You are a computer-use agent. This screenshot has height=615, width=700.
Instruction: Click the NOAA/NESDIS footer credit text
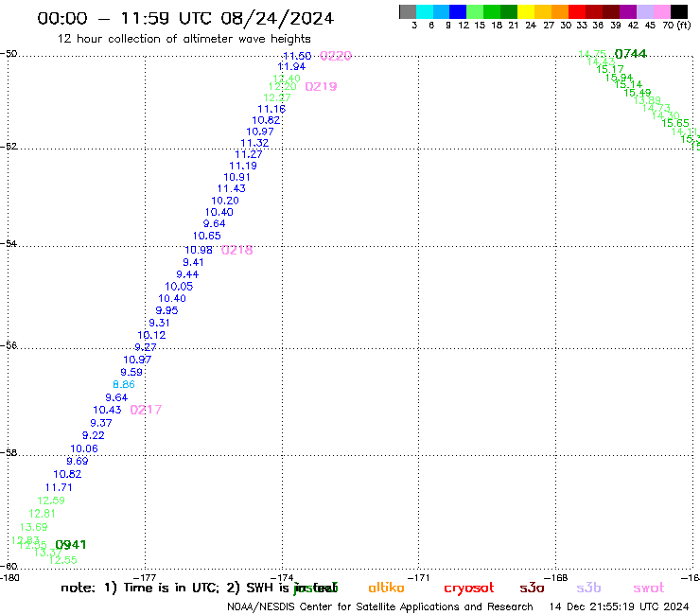pos(380,606)
